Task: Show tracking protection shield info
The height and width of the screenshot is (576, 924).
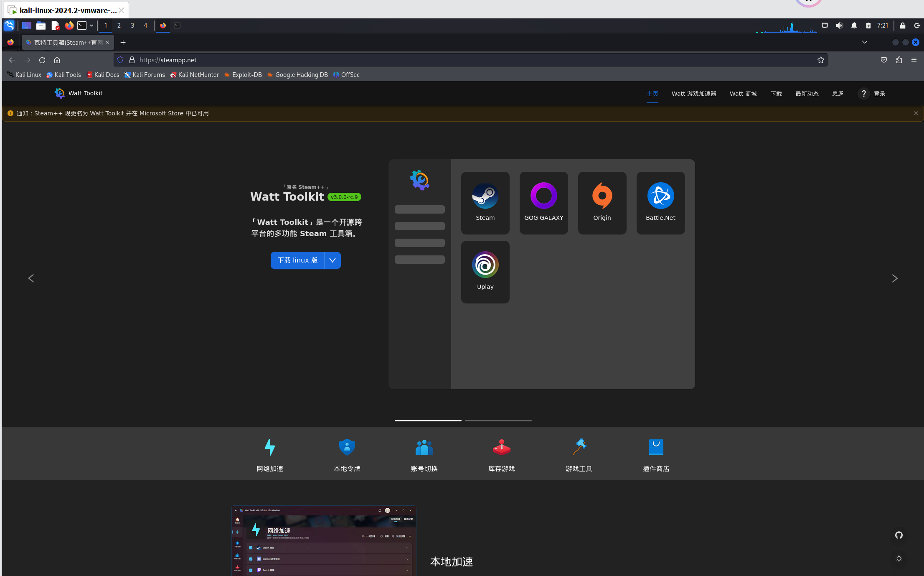Action: (120, 60)
